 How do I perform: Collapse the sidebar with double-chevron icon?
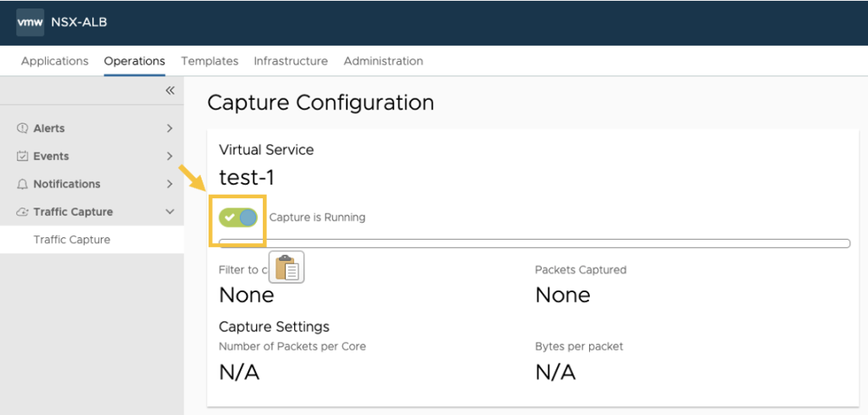click(x=170, y=90)
